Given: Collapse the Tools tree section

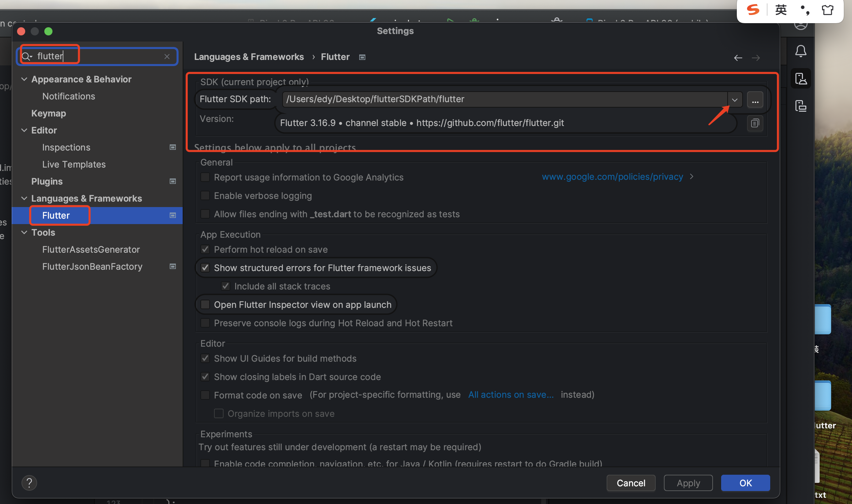Looking at the screenshot, I should click(24, 233).
